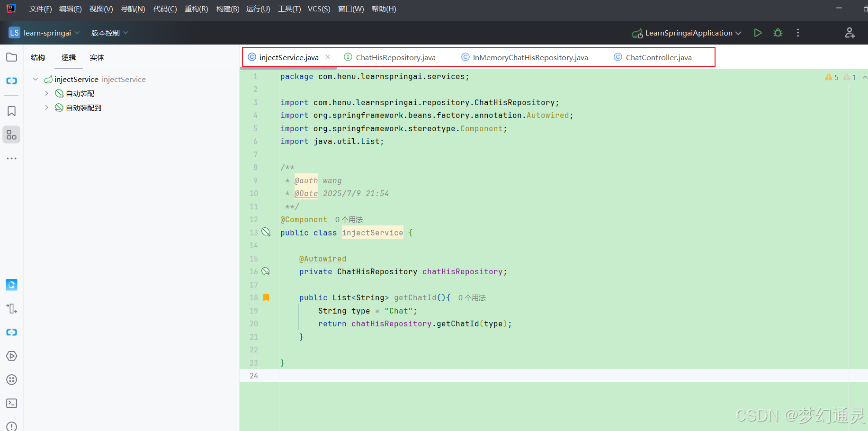Screen dimensions: 868x431
Task: Expand the inspections widget arrow
Action: 865,77
